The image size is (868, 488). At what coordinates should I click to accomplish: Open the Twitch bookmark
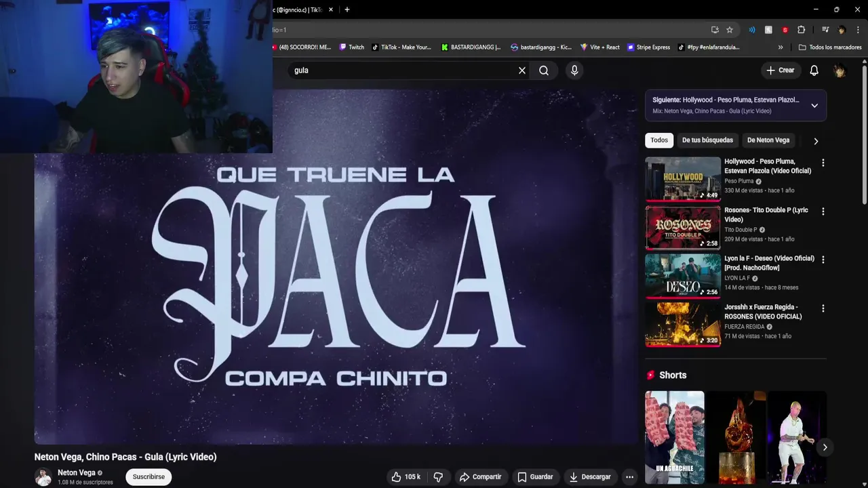coord(352,47)
